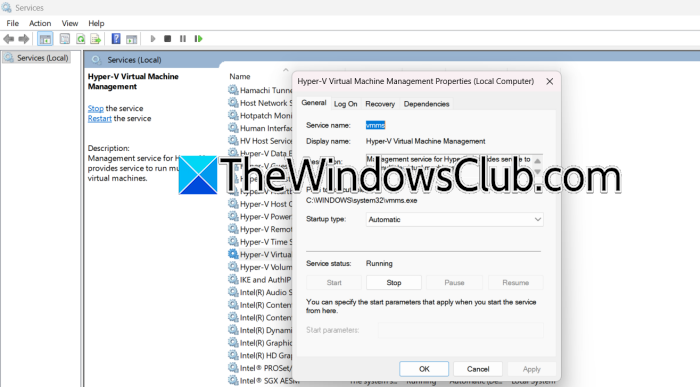Click the Forward arrow in toolbar
The width and height of the screenshot is (700, 387).
[x=24, y=39]
